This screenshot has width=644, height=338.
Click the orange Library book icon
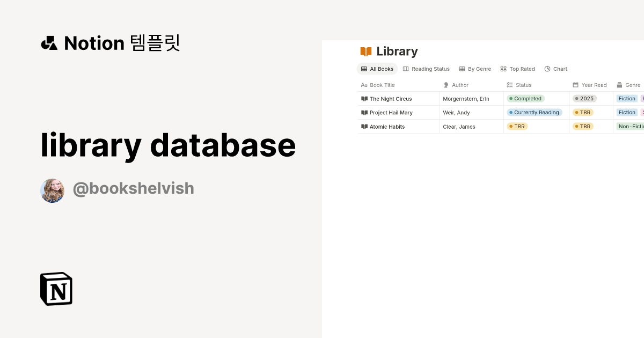367,51
